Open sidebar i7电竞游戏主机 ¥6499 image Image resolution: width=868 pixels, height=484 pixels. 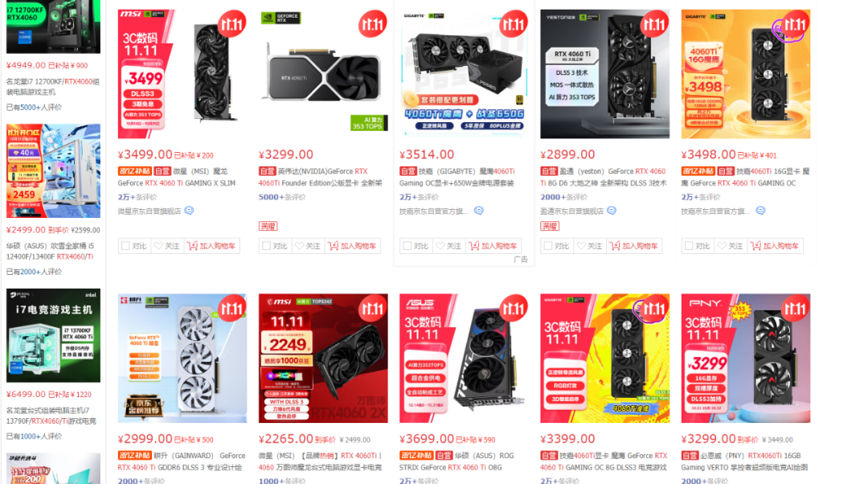click(53, 335)
